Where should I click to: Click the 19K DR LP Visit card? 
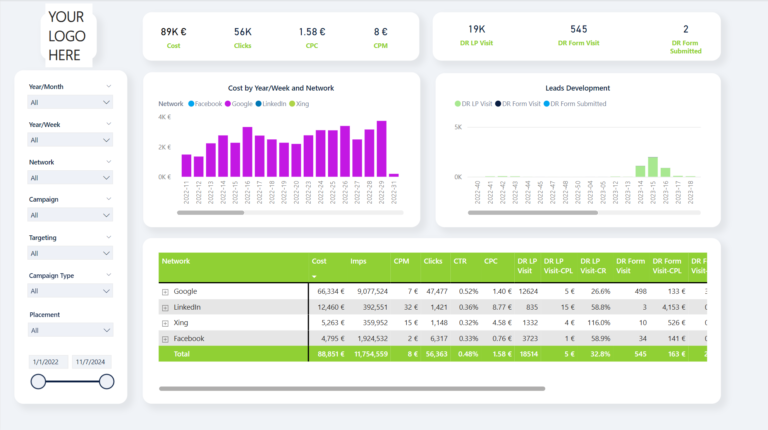click(x=476, y=35)
